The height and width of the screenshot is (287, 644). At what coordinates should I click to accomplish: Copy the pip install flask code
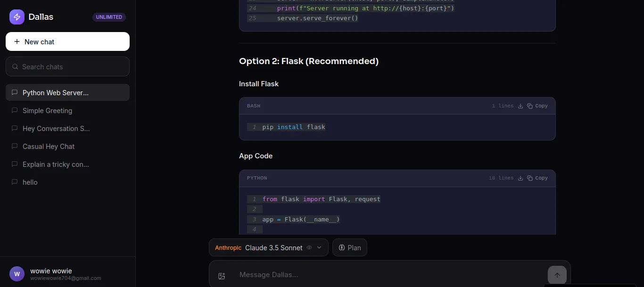point(537,106)
